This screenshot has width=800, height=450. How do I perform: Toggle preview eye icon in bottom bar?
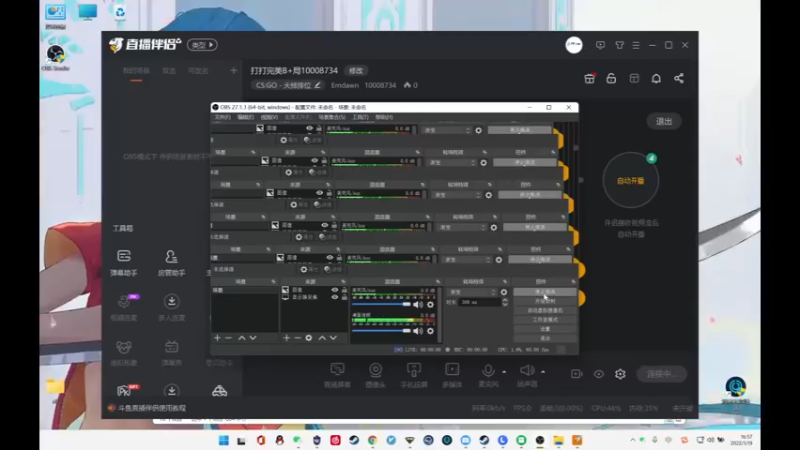(598, 374)
